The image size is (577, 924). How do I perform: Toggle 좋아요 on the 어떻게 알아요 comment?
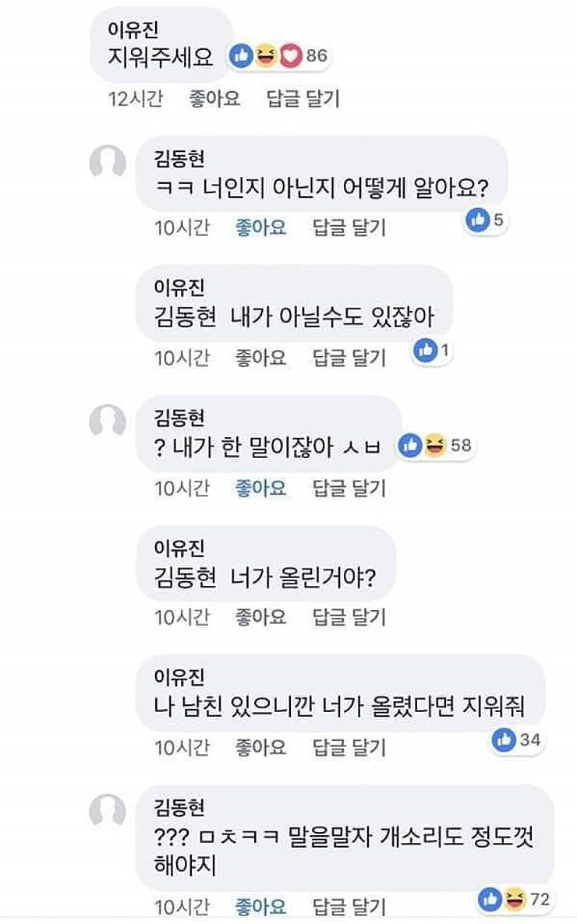pos(260,227)
